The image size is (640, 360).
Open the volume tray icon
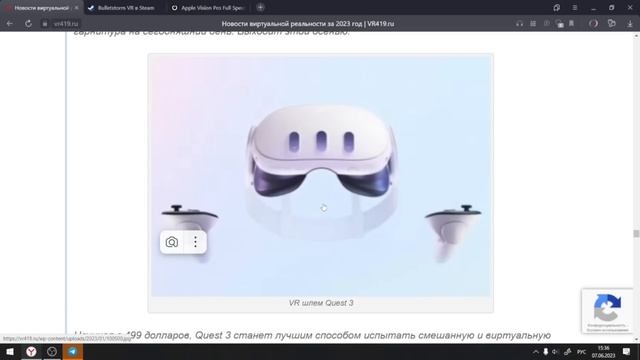pos(555,351)
